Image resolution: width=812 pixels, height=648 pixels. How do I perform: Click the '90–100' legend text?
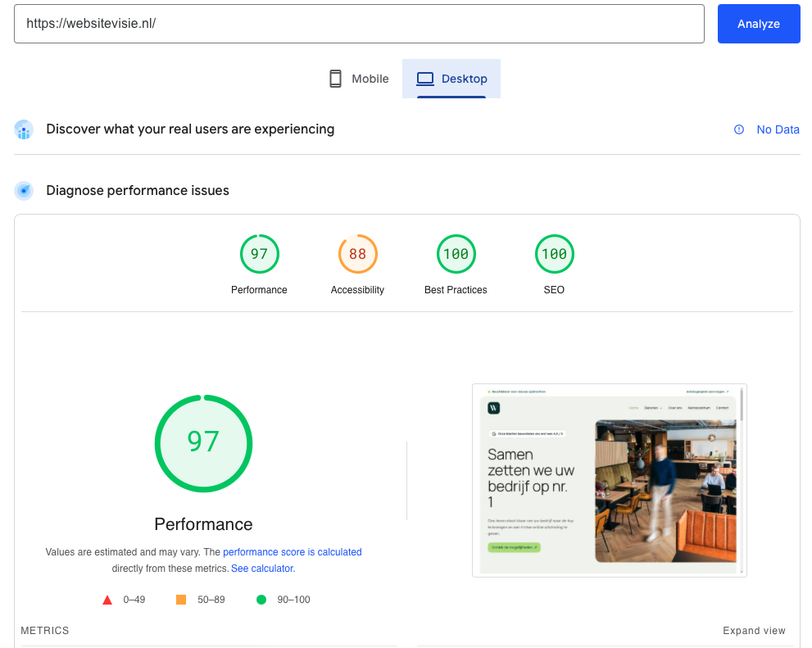coord(293,600)
